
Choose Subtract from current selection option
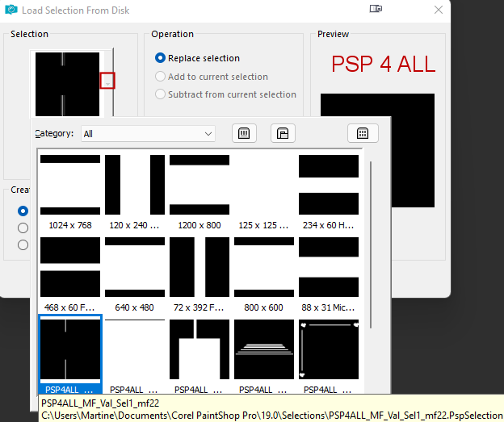pos(160,94)
